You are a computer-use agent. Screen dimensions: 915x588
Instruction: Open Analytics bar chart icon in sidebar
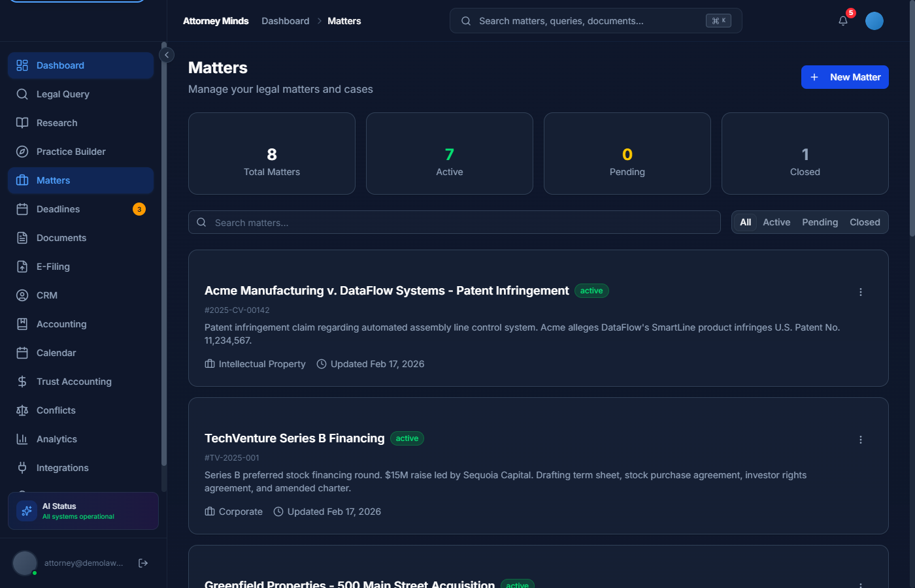[x=22, y=439]
